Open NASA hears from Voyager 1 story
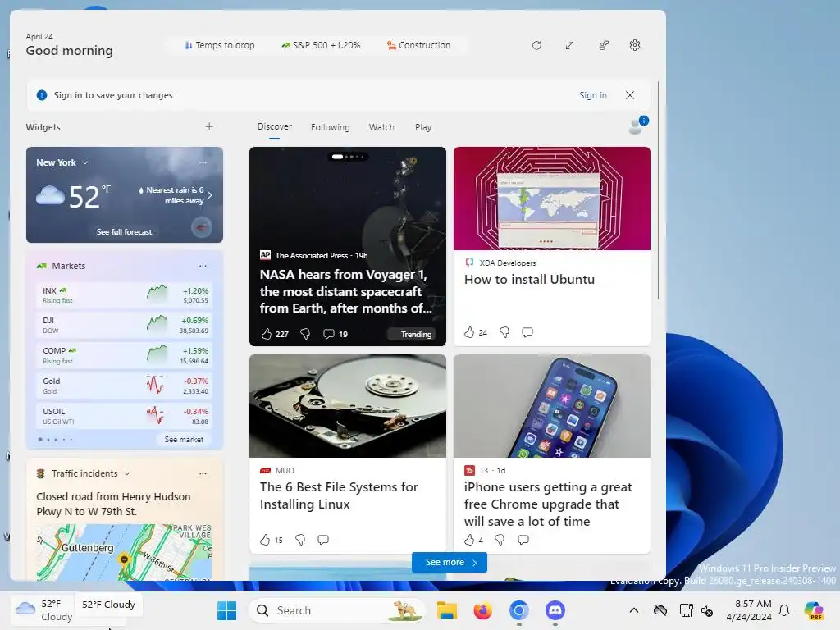The image size is (840, 630). pos(345,291)
